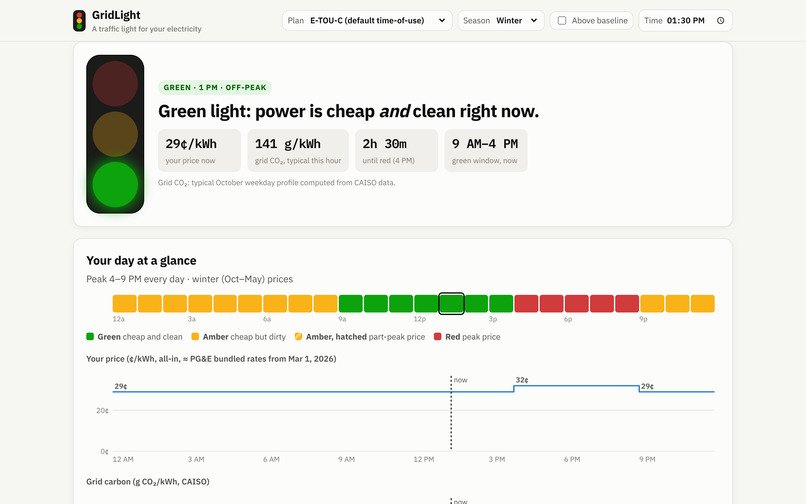806x504 pixels.
Task: Click the 12 PM axis label on price chart
Action: [424, 459]
